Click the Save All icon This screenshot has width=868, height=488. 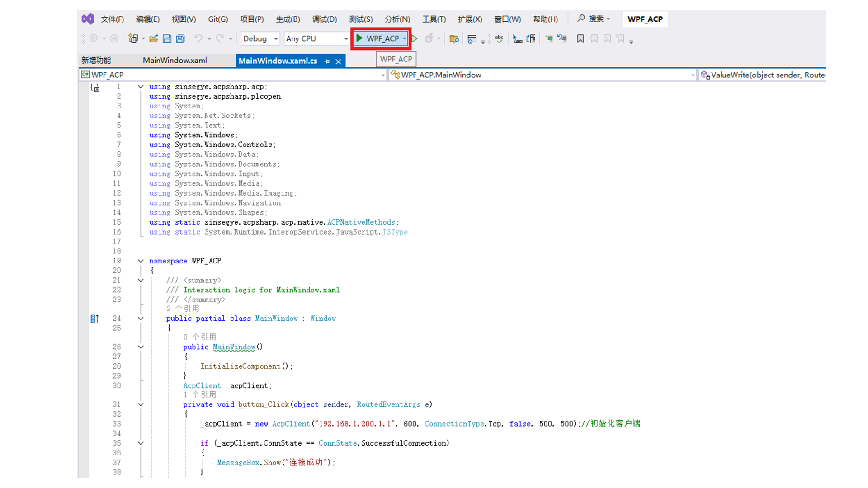coord(180,39)
